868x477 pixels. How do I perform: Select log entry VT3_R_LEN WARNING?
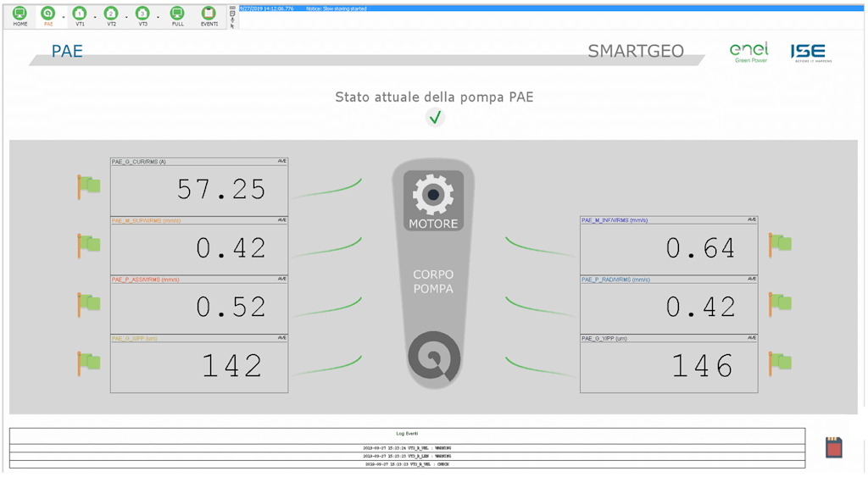[x=408, y=457]
